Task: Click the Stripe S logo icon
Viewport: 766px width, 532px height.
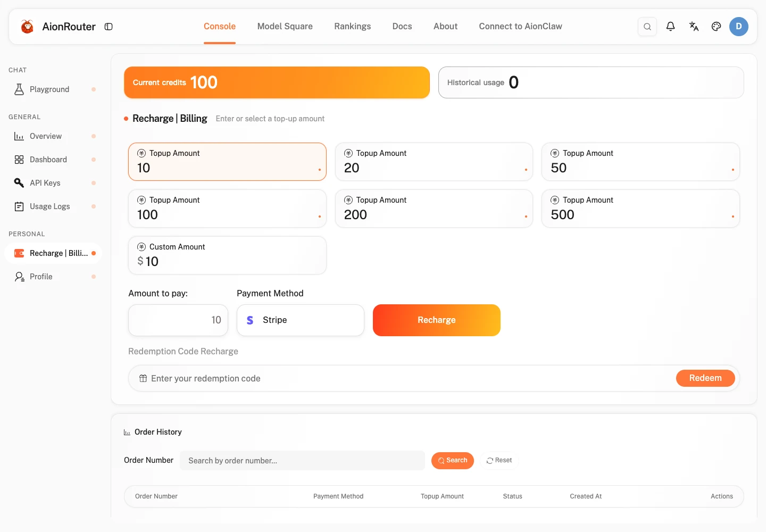Action: pyautogui.click(x=250, y=320)
